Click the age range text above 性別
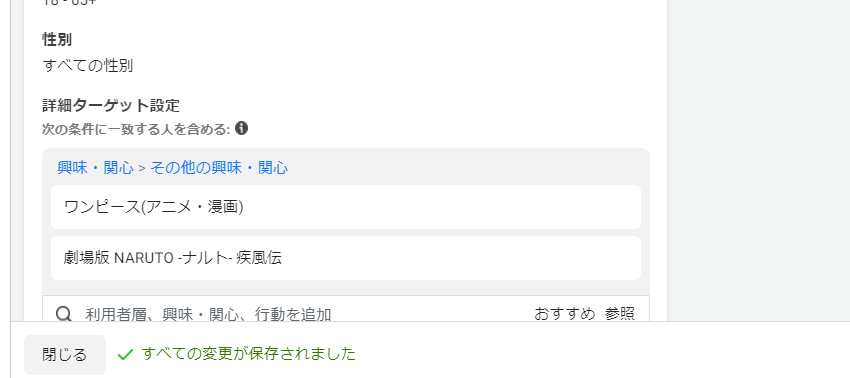Viewport: 850px width, 378px height. [70, 3]
